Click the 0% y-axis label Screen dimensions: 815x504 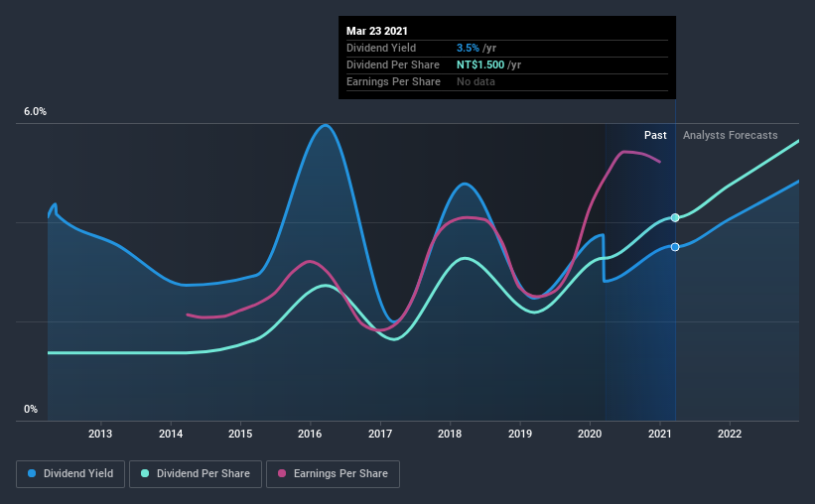pos(31,410)
